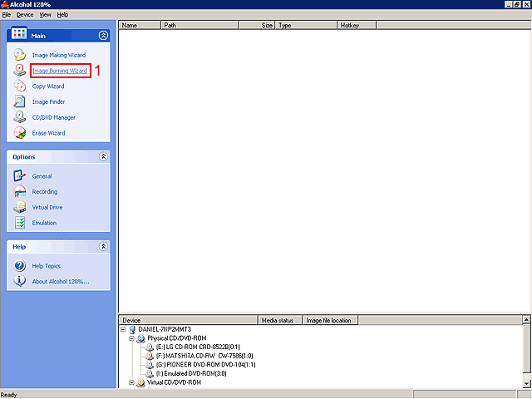Sort image list by Path column

pyautogui.click(x=199, y=25)
